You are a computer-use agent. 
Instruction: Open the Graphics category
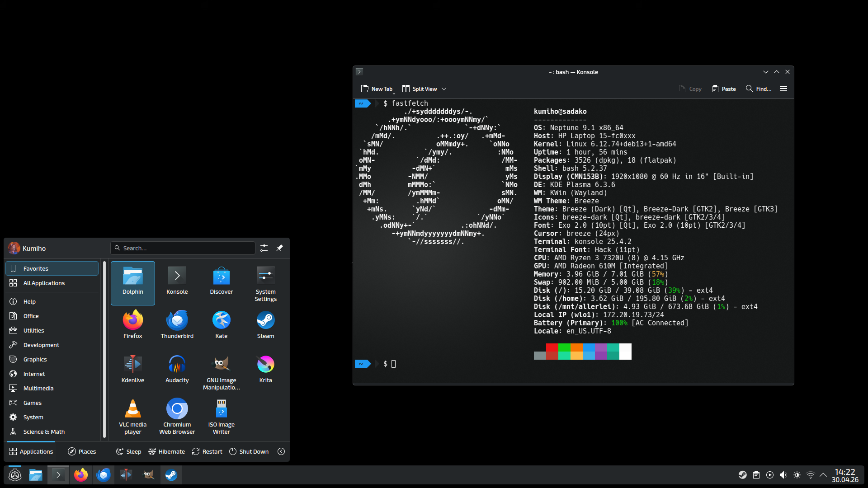pyautogui.click(x=52, y=359)
